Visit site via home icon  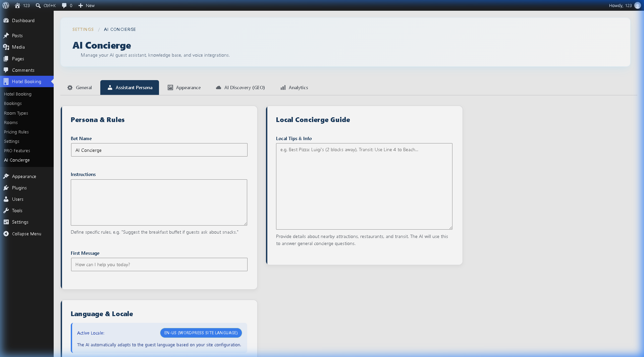[17, 5]
